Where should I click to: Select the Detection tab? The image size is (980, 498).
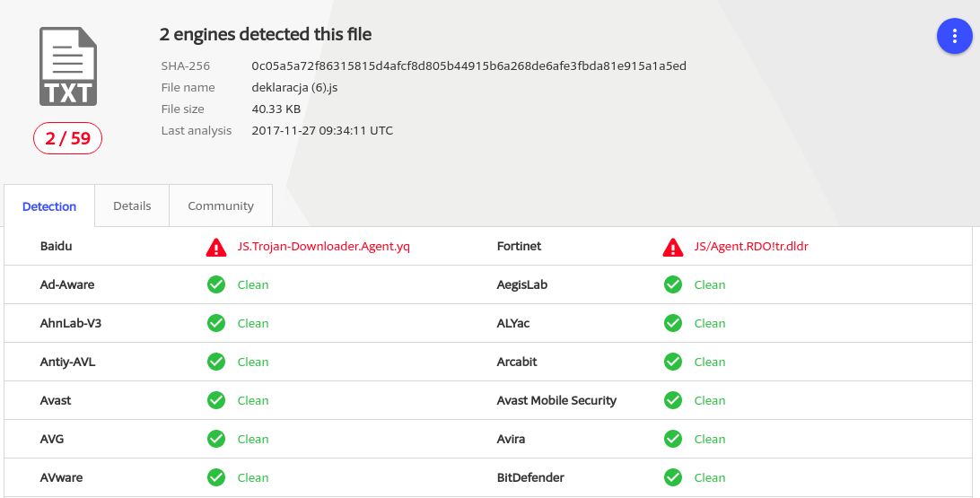49,207
